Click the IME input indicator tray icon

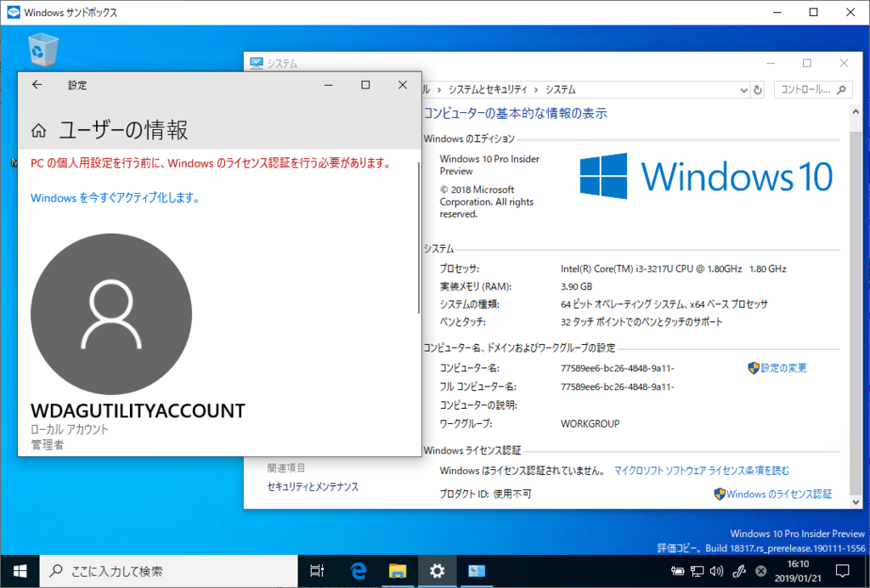pos(761,571)
